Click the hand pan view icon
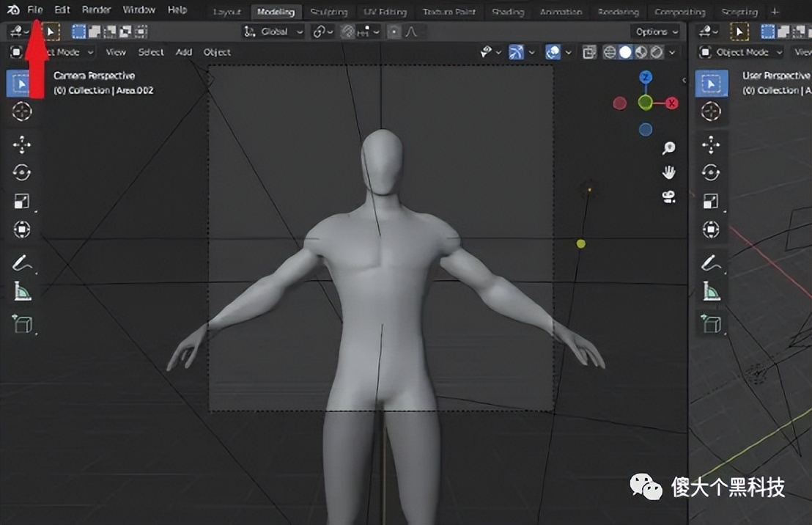Image resolution: width=812 pixels, height=525 pixels. coord(668,172)
